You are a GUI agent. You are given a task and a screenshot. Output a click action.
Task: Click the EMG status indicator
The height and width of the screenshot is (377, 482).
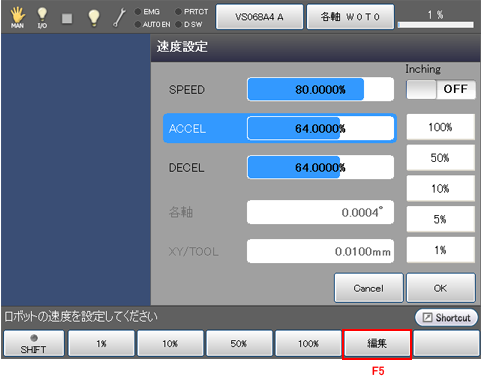[x=147, y=12]
